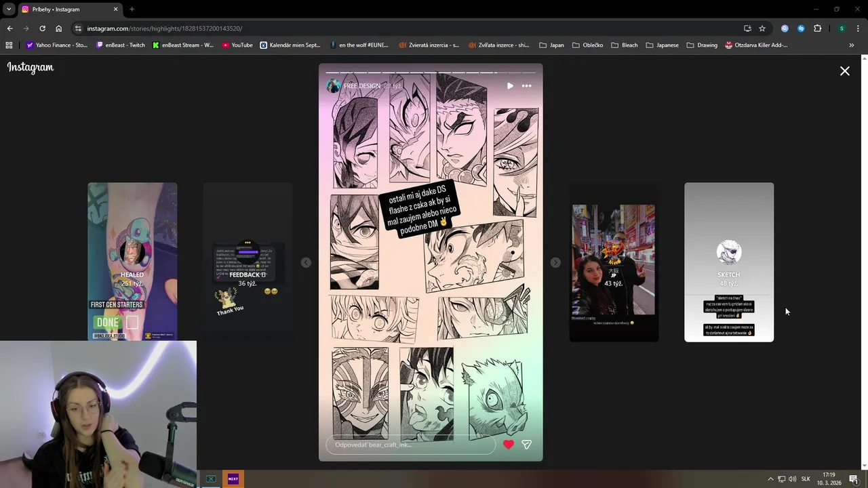Click the FREE DESIGN highlight title

[362, 86]
